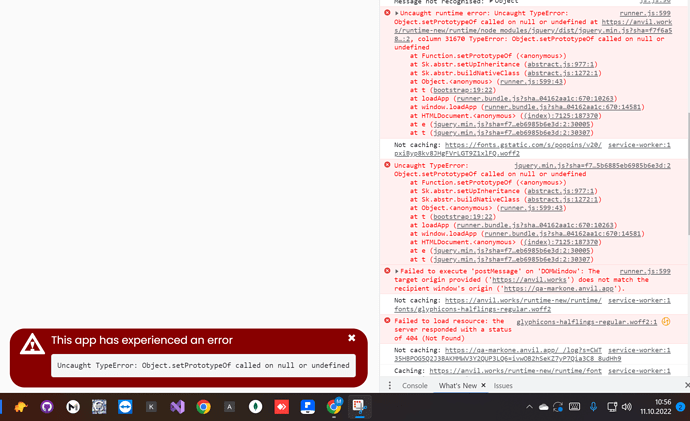Open the round M app in taskbar
Screen dimensions: 690x421
pos(73,407)
